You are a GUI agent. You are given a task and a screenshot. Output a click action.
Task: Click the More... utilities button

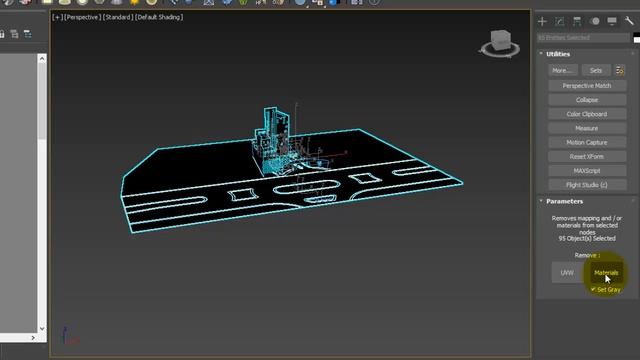pos(563,71)
